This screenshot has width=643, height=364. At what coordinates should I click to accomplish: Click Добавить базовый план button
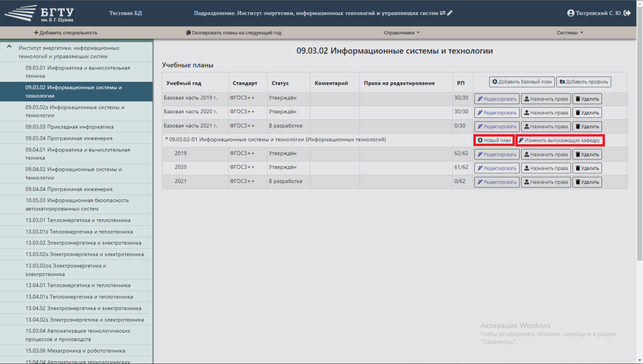522,82
